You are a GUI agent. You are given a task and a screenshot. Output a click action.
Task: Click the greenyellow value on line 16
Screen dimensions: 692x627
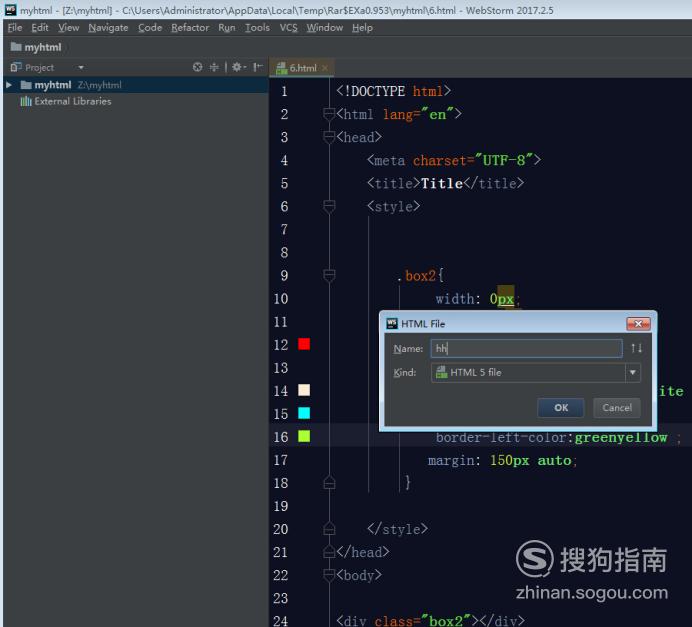[621, 437]
